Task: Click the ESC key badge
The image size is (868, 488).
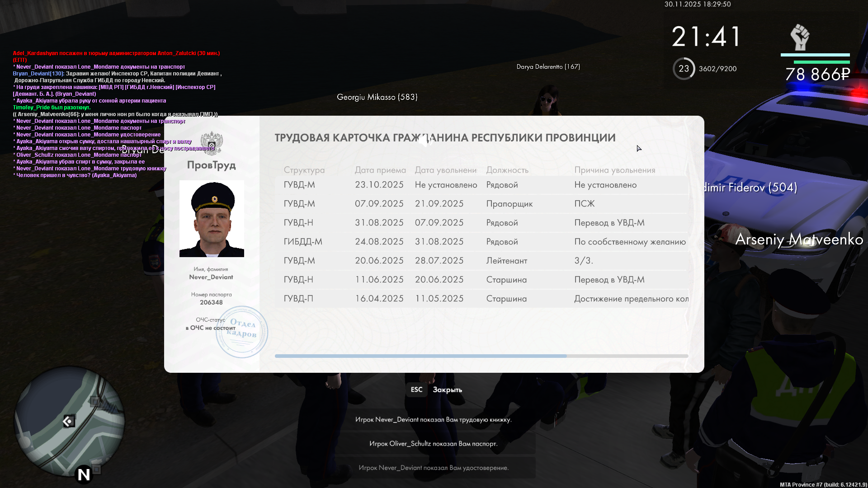Action: point(416,389)
